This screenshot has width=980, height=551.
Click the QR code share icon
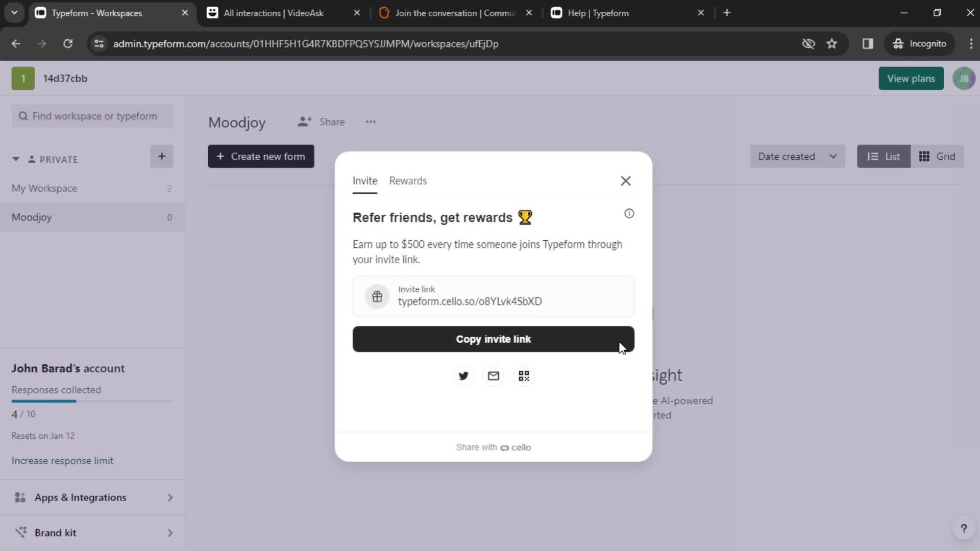[524, 375]
